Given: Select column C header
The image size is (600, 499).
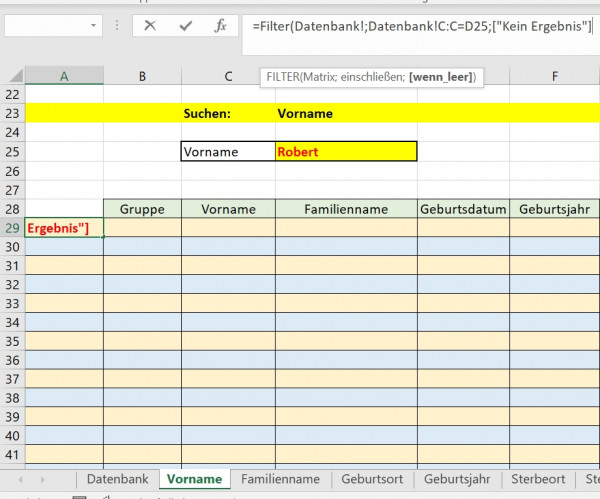Looking at the screenshot, I should click(228, 76).
